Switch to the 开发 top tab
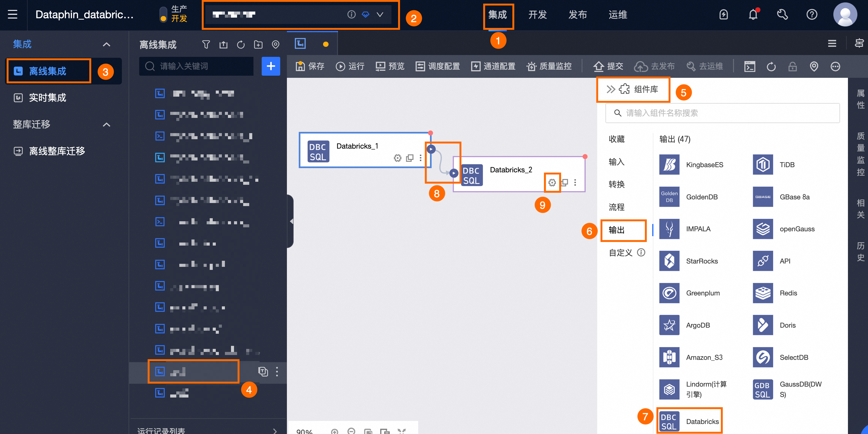 (537, 15)
